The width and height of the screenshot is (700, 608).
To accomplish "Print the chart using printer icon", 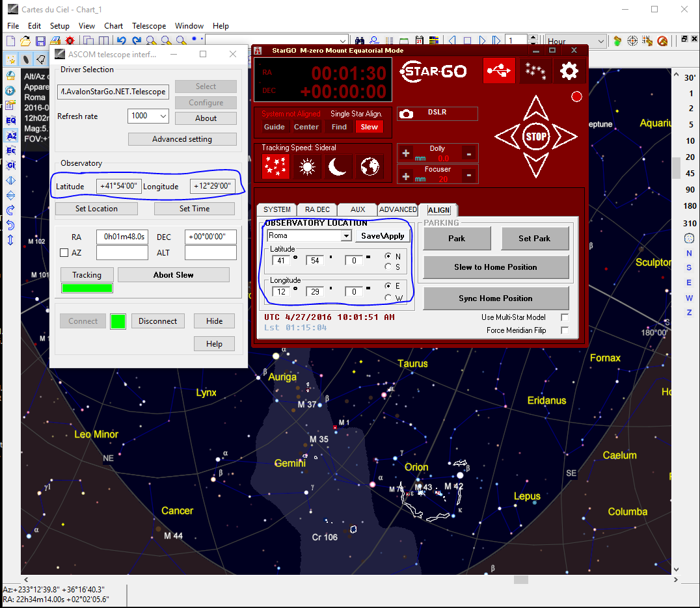I will (55, 41).
